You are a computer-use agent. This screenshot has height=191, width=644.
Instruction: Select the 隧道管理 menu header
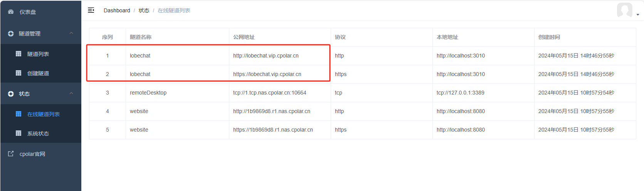(41, 34)
